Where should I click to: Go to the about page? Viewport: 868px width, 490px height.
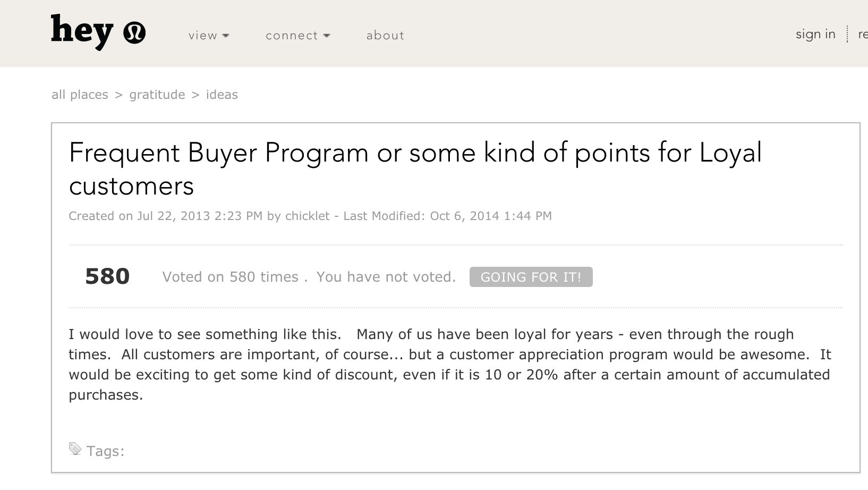[385, 36]
